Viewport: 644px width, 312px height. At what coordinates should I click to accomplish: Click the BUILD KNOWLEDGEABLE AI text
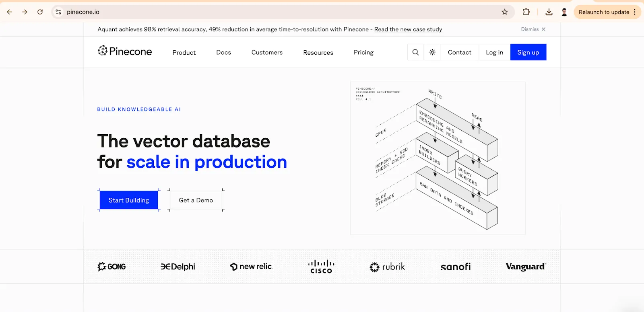coord(139,109)
